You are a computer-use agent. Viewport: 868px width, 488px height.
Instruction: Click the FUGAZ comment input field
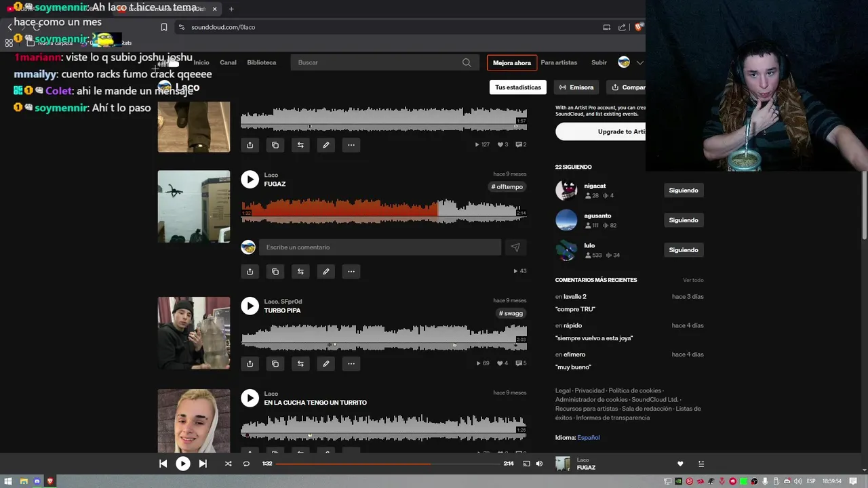tap(380, 247)
